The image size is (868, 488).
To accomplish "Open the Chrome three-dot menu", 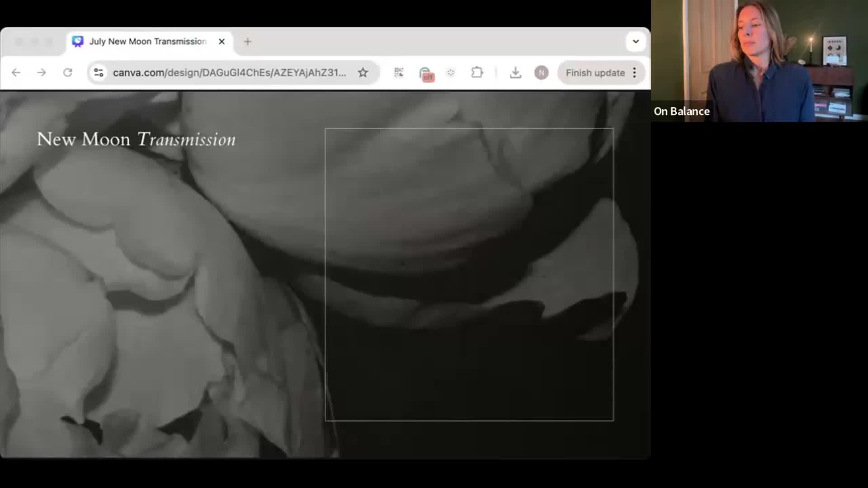I will point(635,73).
